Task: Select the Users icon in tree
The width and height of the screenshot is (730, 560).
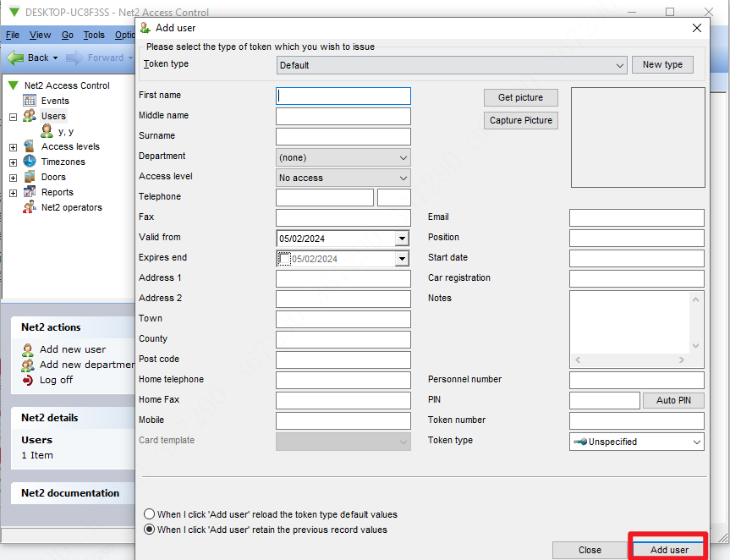Action: (30, 116)
